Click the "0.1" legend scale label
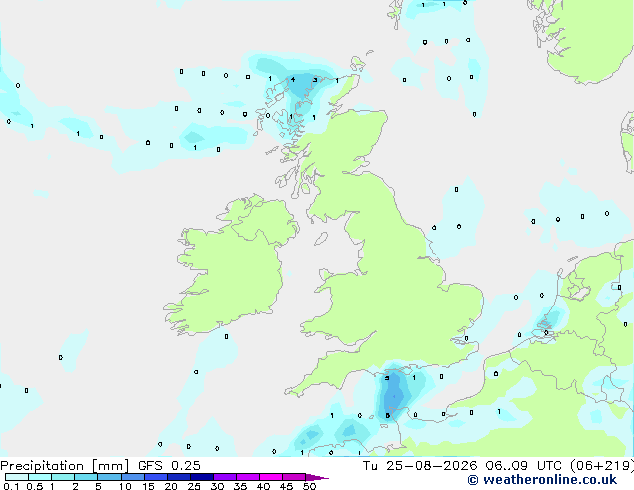This screenshot has height=490, width=634. click(x=11, y=486)
